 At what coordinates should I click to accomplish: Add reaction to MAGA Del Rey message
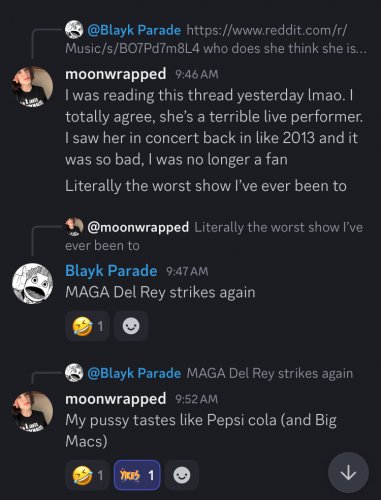click(x=131, y=326)
